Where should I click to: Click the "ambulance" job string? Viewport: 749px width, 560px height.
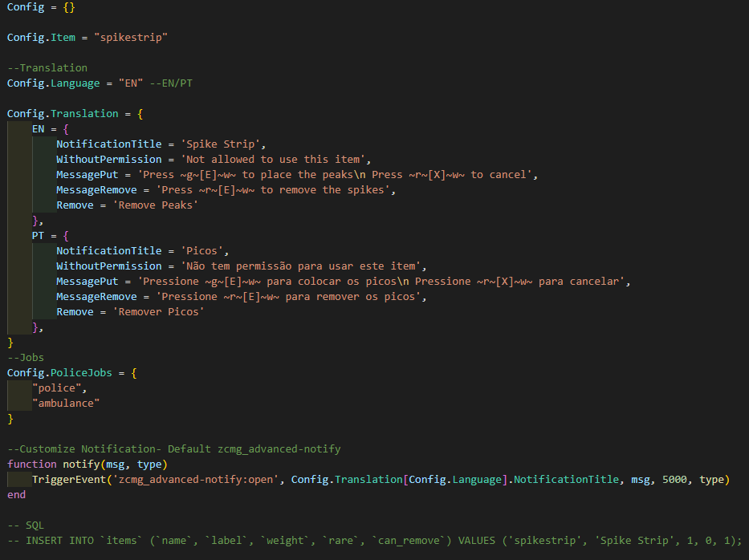[x=66, y=404]
